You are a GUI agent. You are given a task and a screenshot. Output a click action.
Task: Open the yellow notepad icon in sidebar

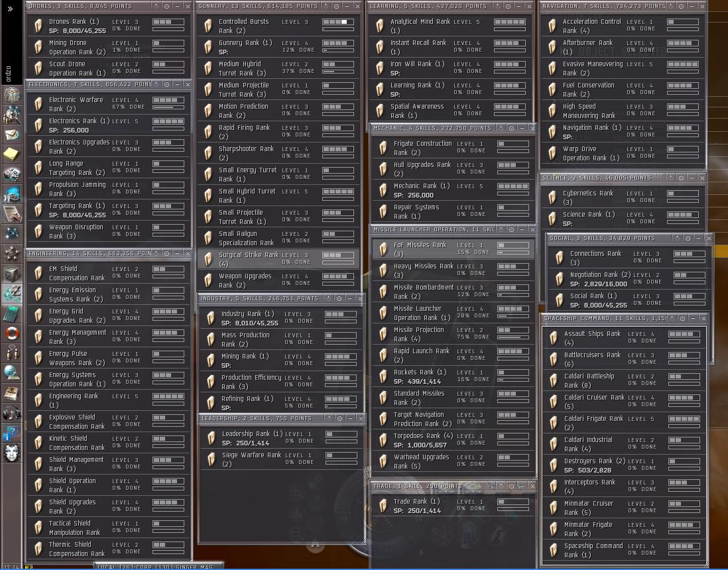coord(12,154)
